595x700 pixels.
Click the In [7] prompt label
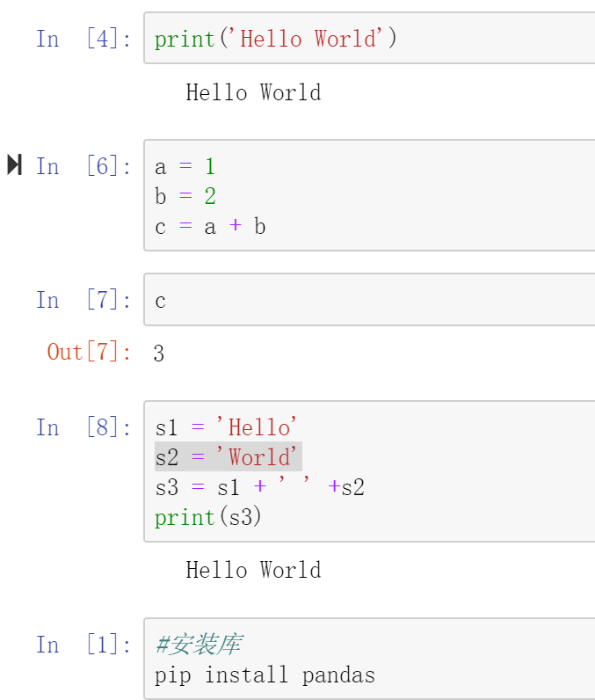click(x=83, y=300)
